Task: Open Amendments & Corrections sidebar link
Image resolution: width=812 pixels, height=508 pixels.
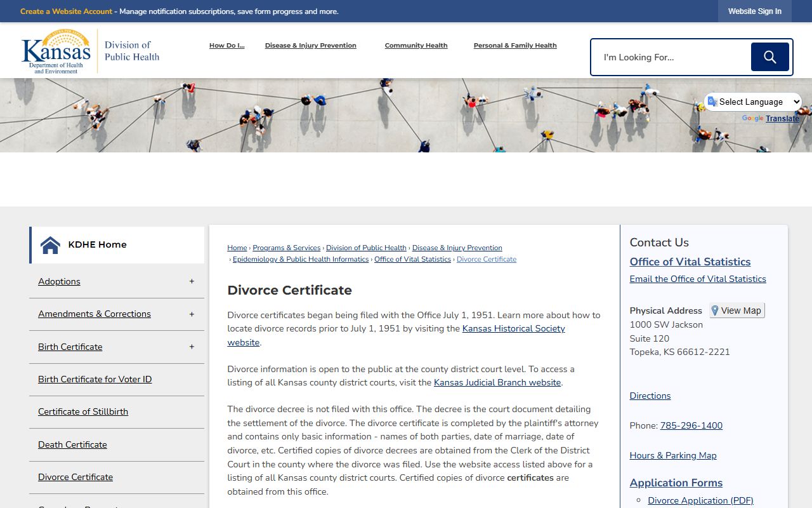Action: [95, 314]
